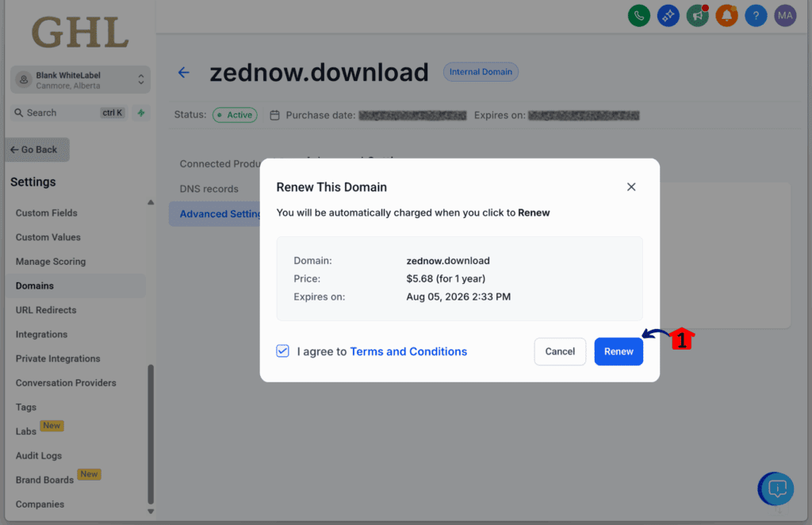Click the Go Back button

[36, 150]
